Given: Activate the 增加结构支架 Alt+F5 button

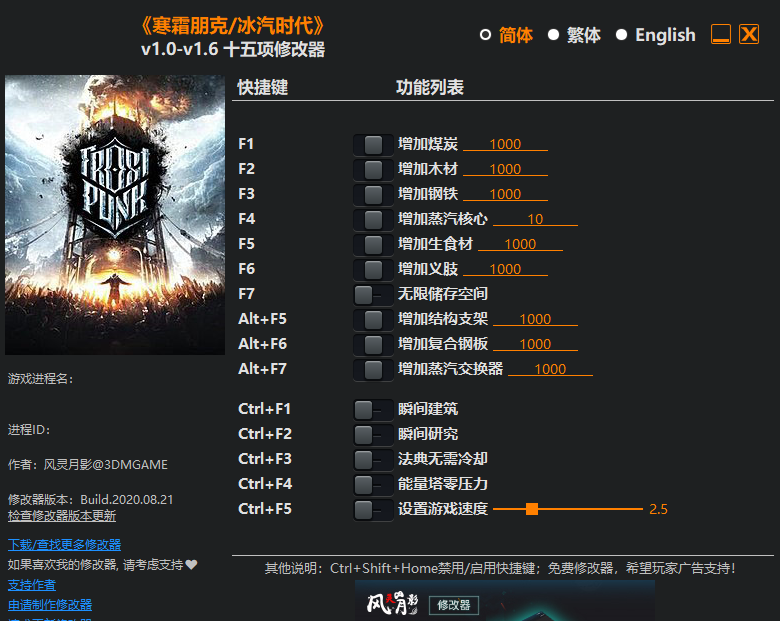Looking at the screenshot, I should click(x=373, y=319).
